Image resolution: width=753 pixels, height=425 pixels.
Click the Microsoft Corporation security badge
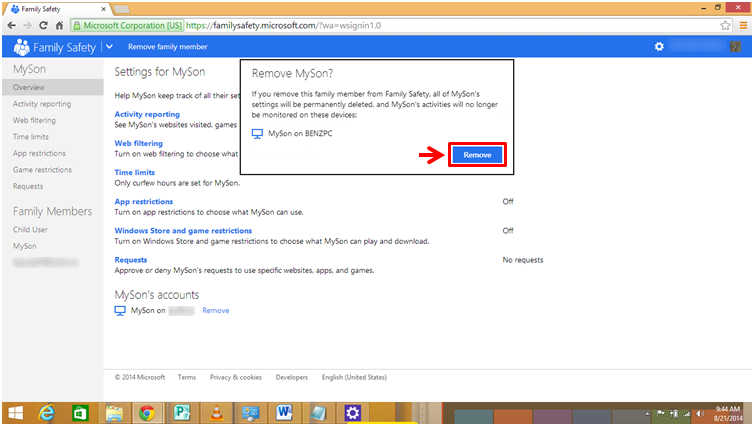pyautogui.click(x=127, y=25)
